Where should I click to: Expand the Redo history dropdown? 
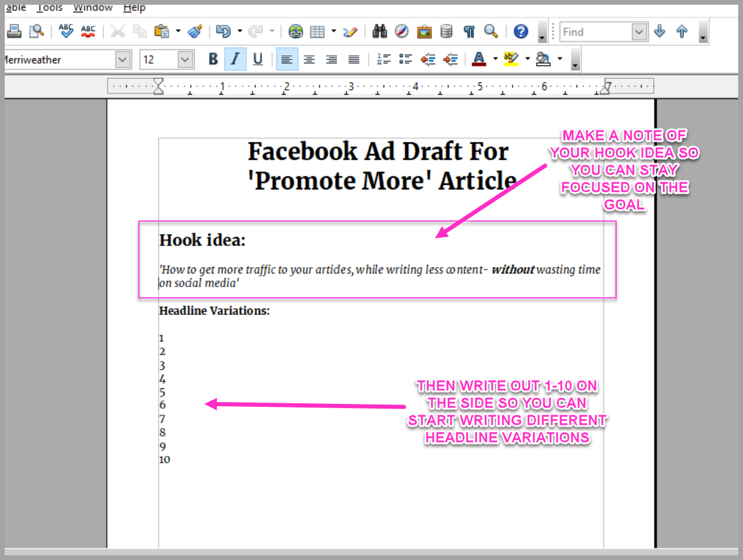click(x=272, y=32)
